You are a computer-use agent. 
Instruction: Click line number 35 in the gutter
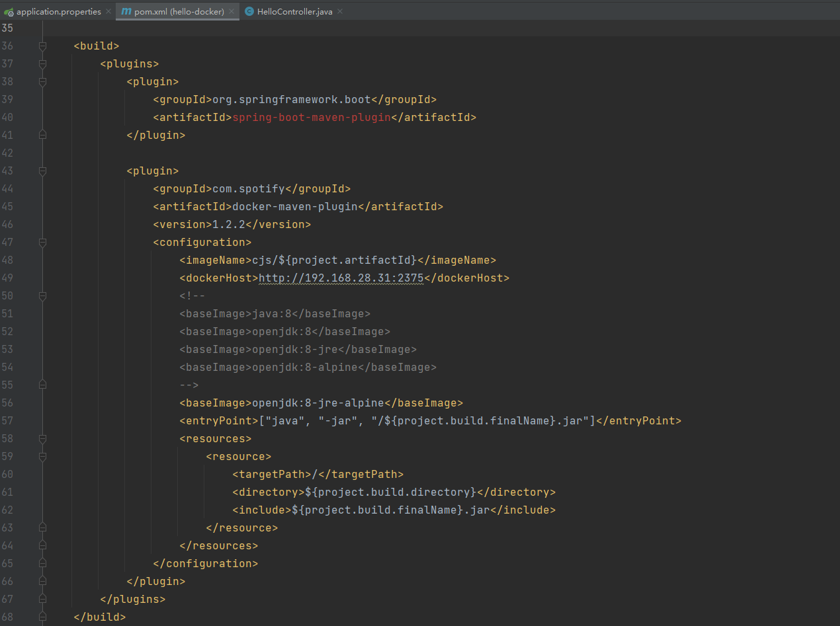click(7, 28)
